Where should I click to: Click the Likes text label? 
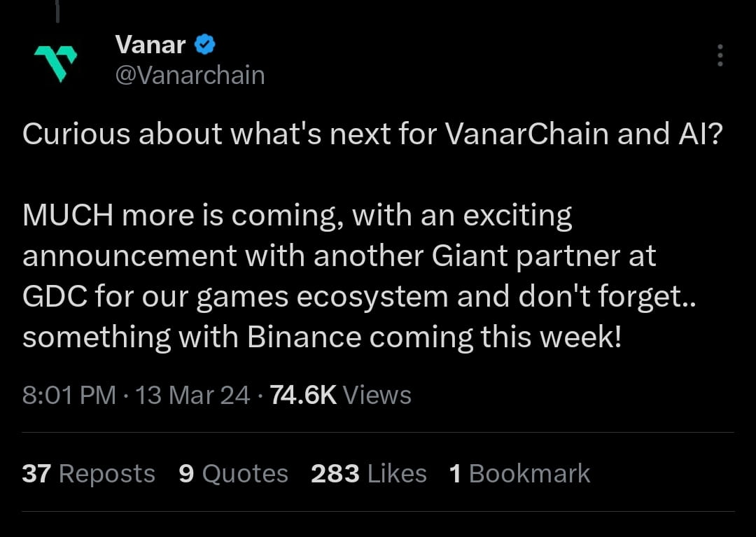coord(396,473)
